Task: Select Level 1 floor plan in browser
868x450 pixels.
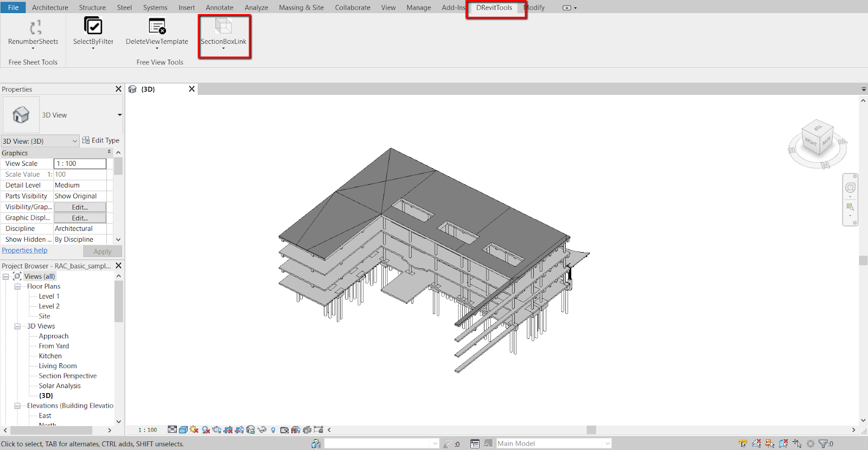Action: click(49, 297)
